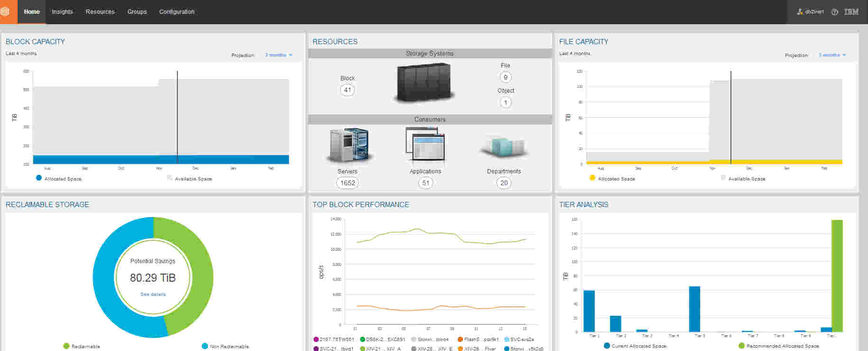Click the IBM logo

[851, 12]
